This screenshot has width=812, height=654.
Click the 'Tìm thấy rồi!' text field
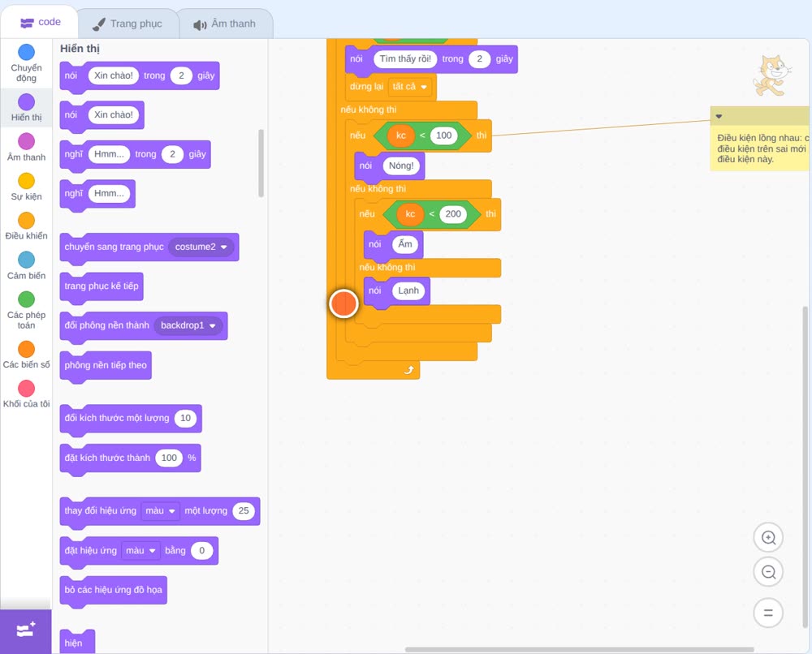405,59
